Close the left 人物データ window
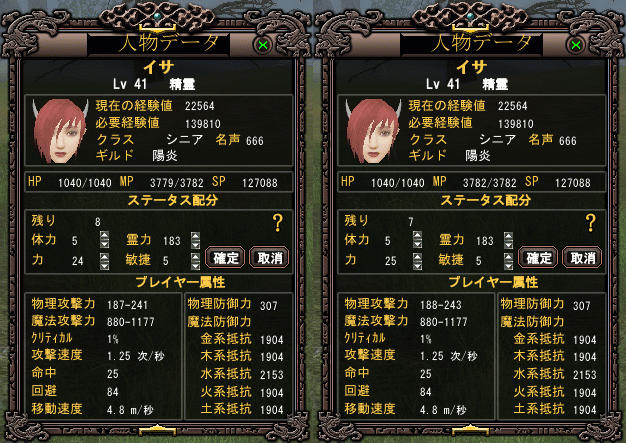This screenshot has height=443, width=626. pyautogui.click(x=263, y=45)
